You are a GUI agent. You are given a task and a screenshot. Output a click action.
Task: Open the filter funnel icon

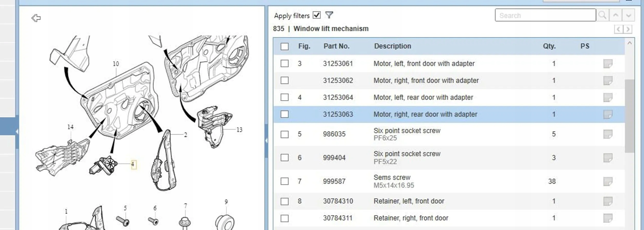[329, 15]
